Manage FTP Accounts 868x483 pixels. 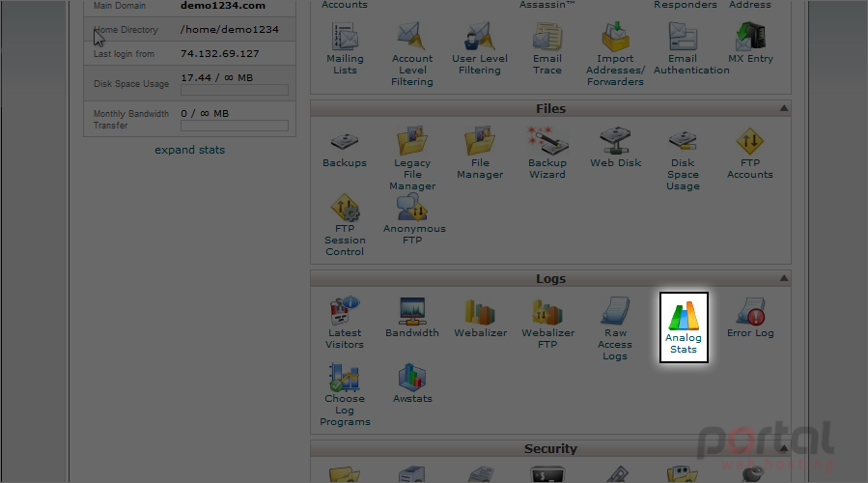click(x=750, y=154)
